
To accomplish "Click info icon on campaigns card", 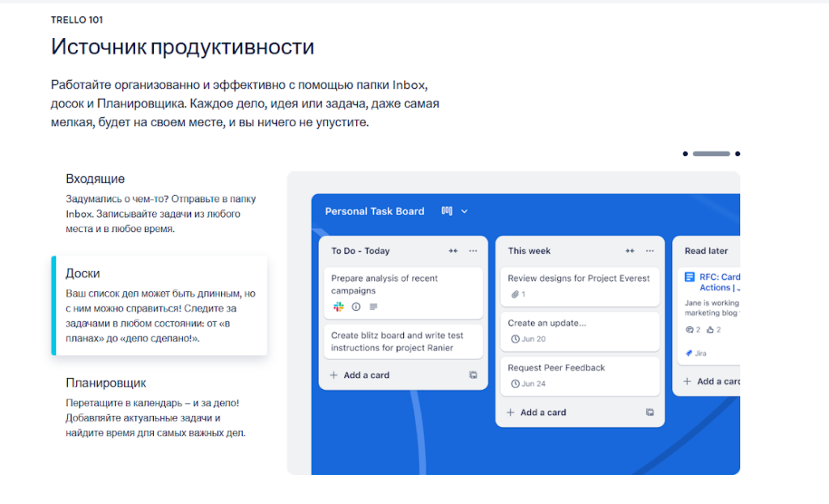I will tap(356, 307).
